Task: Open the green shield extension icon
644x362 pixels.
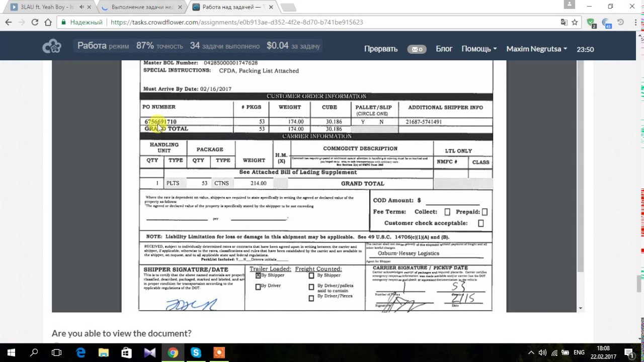Action: coord(591,23)
